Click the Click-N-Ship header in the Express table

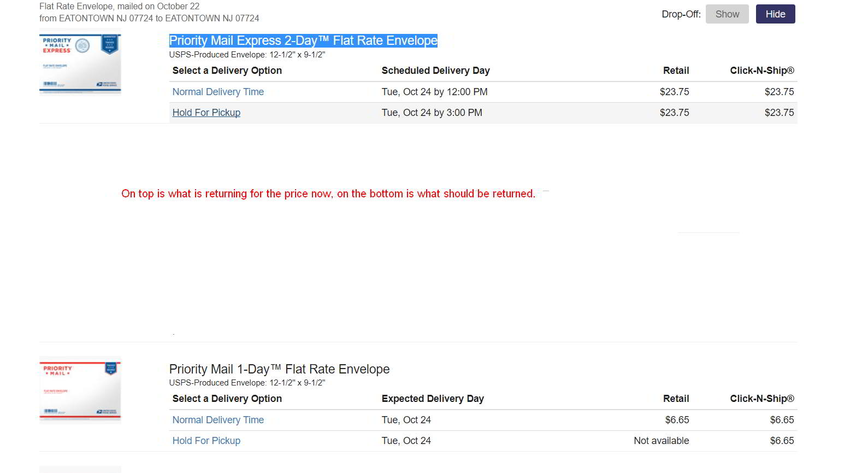[x=761, y=71]
